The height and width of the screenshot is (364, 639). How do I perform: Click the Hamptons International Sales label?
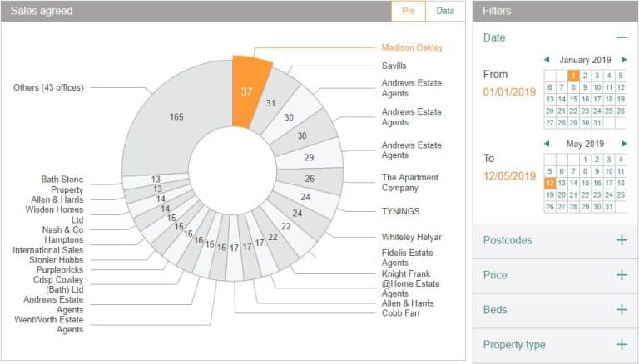point(48,244)
